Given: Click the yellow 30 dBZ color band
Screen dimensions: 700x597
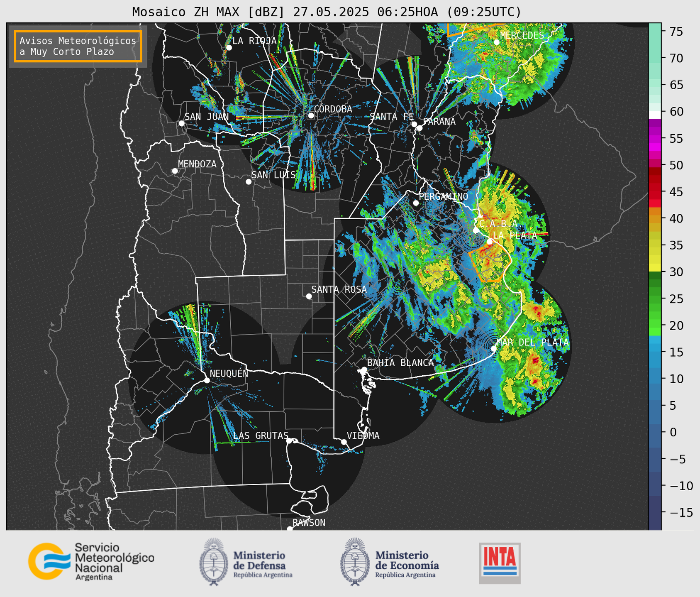Looking at the screenshot, I should (x=655, y=268).
